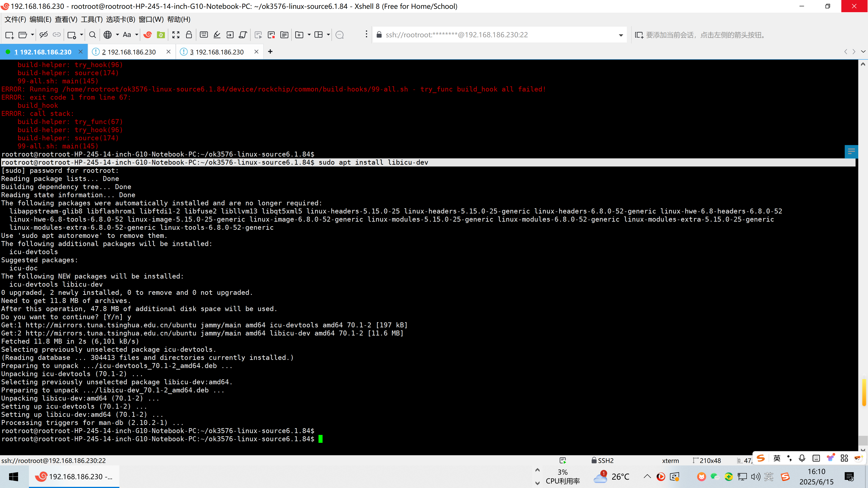Screen dimensions: 868x488
Task: Click the reconnect link icon
Action: 57,35
